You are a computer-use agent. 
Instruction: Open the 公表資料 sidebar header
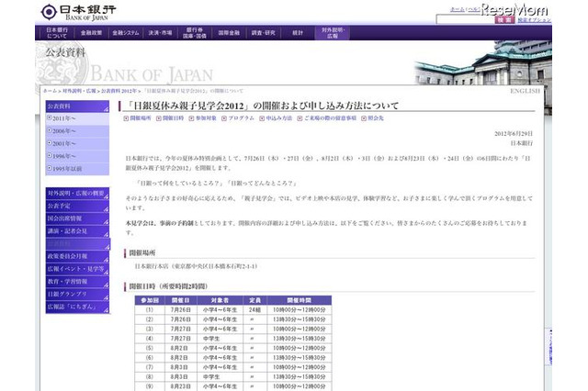pos(77,106)
